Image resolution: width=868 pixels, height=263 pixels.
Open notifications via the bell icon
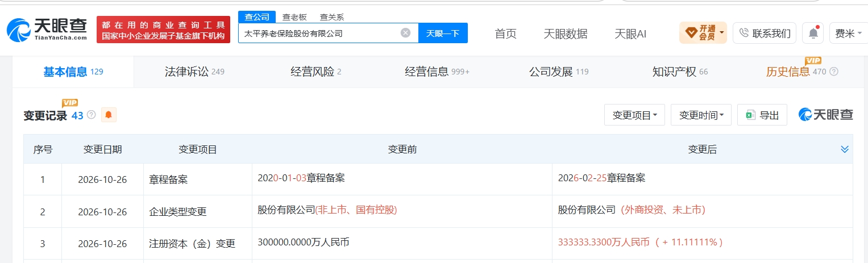click(x=813, y=34)
